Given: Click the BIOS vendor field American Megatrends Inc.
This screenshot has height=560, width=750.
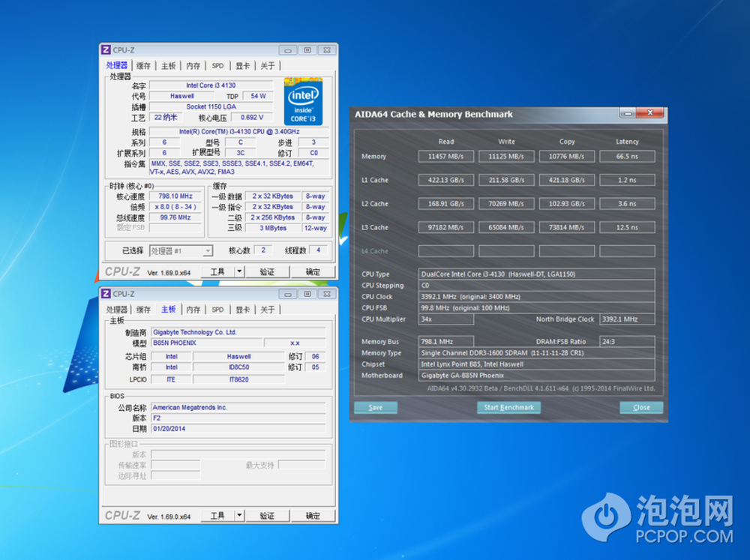Looking at the screenshot, I should (238, 408).
